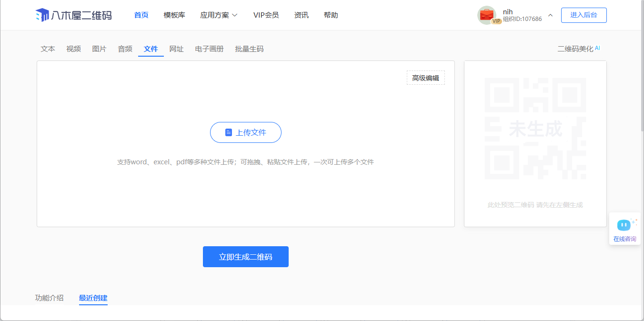Select the 批量生码 tab
The image size is (644, 321).
tap(249, 49)
